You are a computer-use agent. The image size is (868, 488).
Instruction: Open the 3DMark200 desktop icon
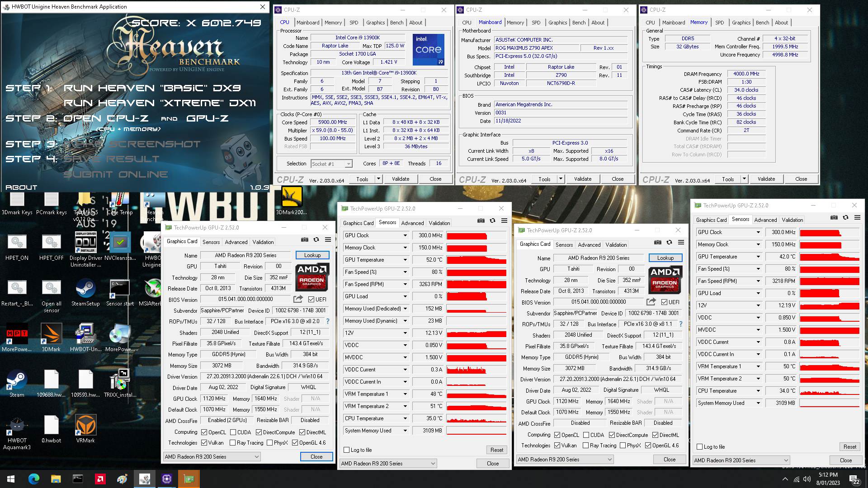[x=292, y=201]
